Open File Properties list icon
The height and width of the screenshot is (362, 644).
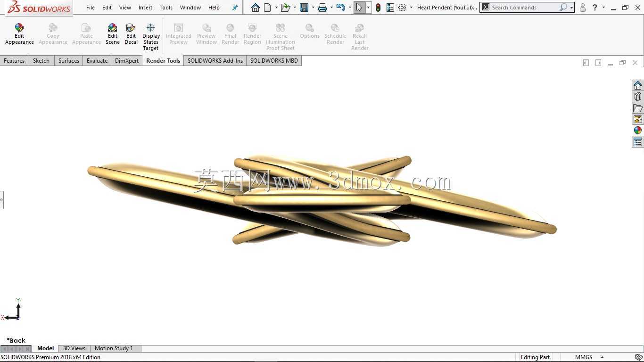(x=390, y=8)
